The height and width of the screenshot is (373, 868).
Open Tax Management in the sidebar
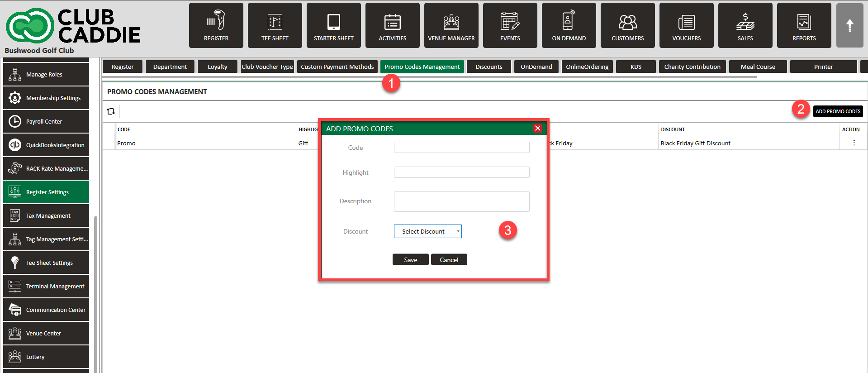46,215
